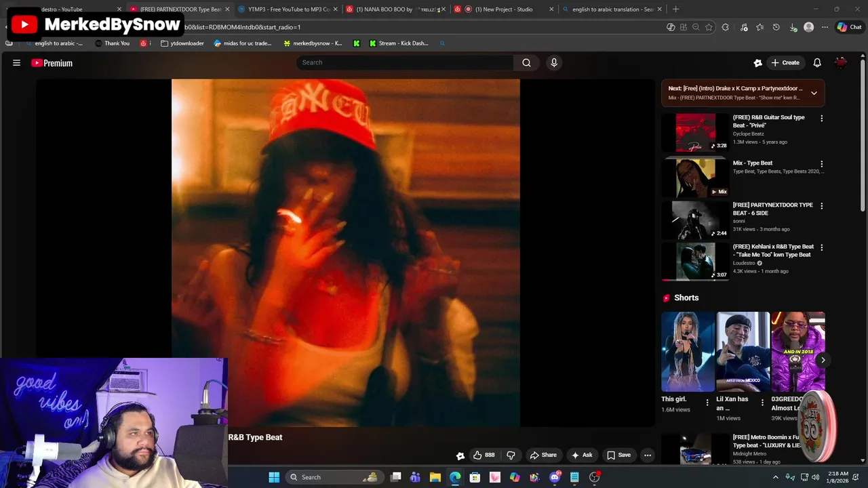
Task: Click the Ask button under the video
Action: pos(582,455)
